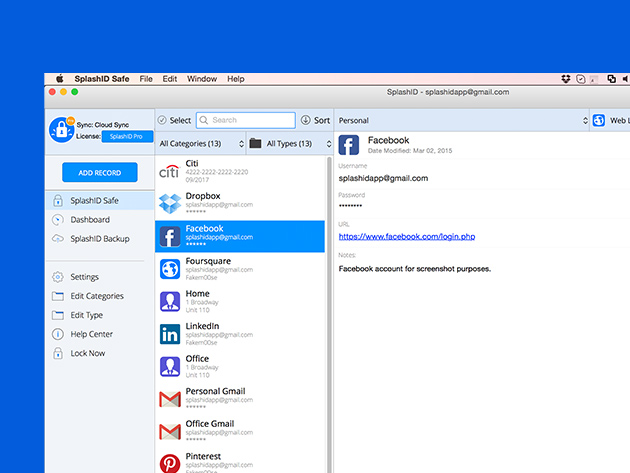Click the Search input field

pos(246,120)
